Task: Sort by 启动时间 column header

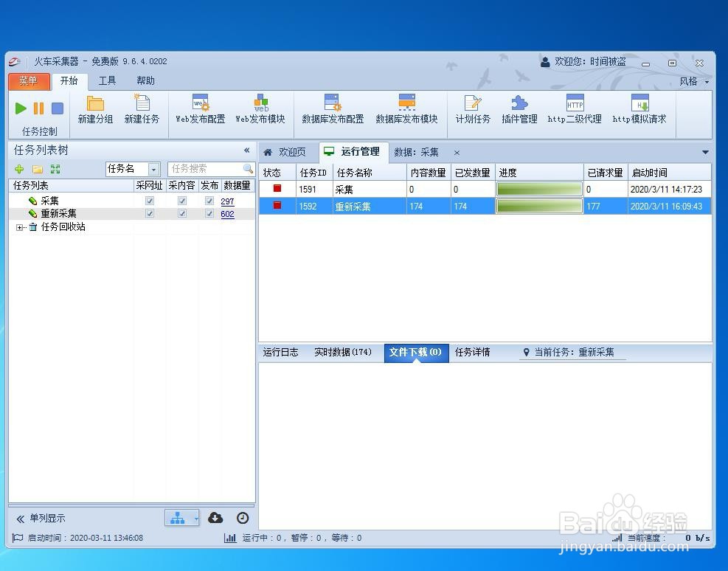Action: coord(670,173)
